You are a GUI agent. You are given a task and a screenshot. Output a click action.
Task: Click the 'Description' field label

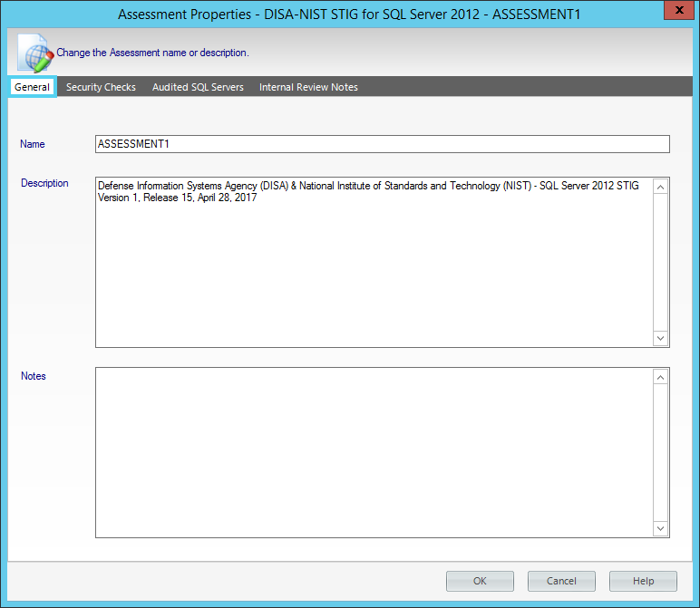44,183
